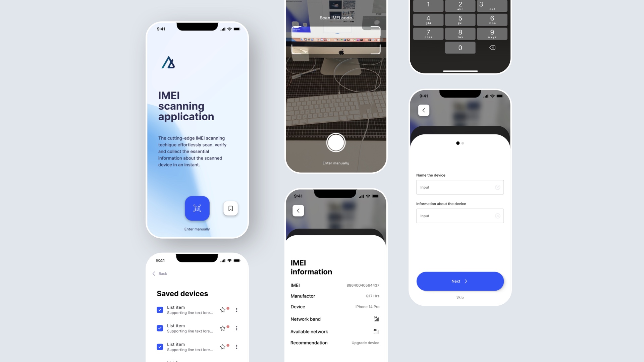Screen dimensions: 644x362
Task: Tap Input field for naming the device
Action: (x=459, y=187)
